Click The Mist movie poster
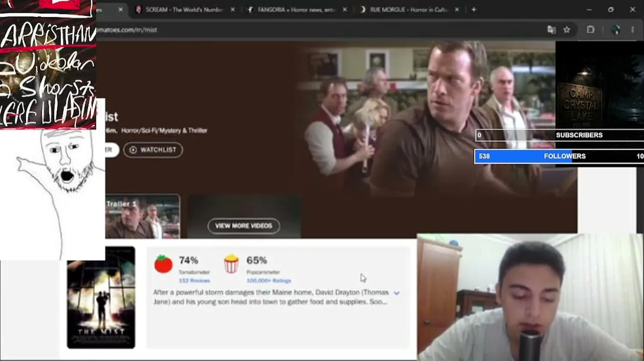Viewport: 644px width, 361px height. pyautogui.click(x=101, y=297)
